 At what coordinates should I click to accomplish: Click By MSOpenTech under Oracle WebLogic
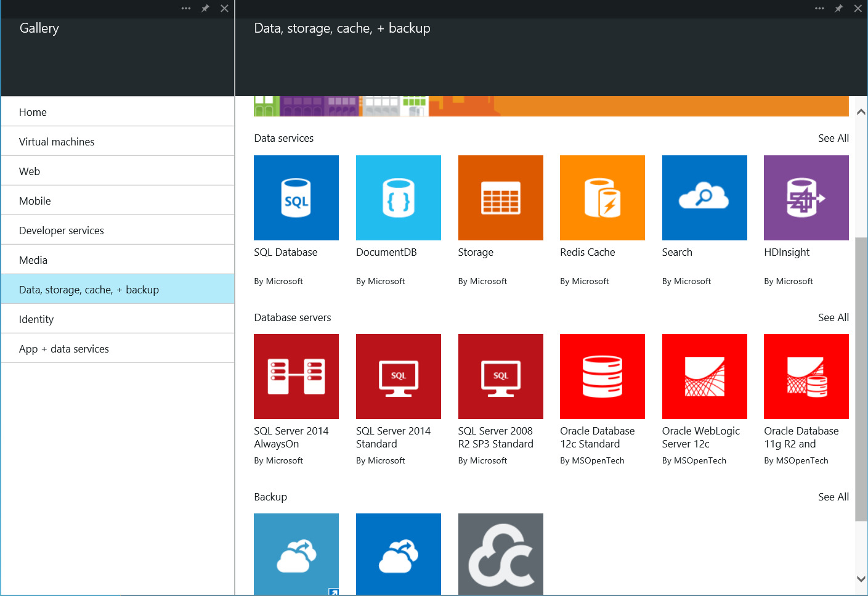pos(694,460)
